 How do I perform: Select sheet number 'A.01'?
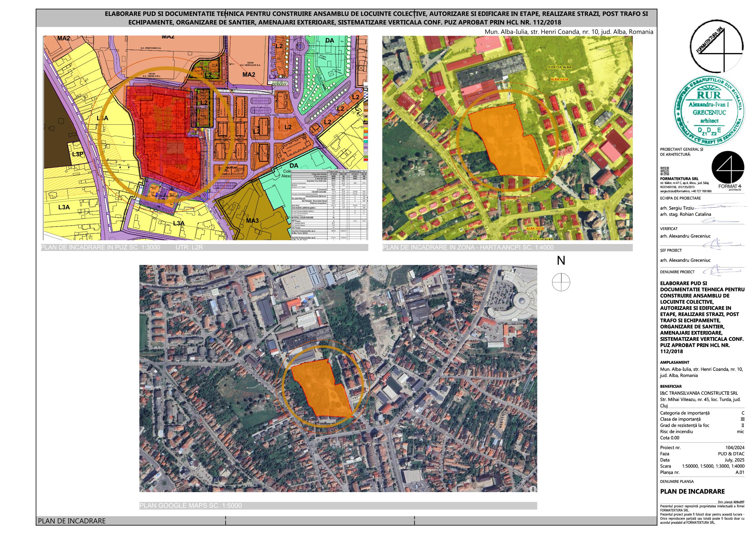[x=739, y=473]
